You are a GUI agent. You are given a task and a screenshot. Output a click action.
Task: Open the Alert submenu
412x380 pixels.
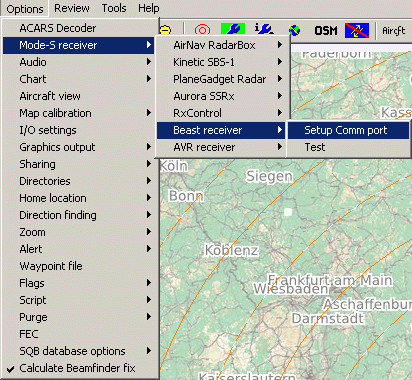coord(79,249)
